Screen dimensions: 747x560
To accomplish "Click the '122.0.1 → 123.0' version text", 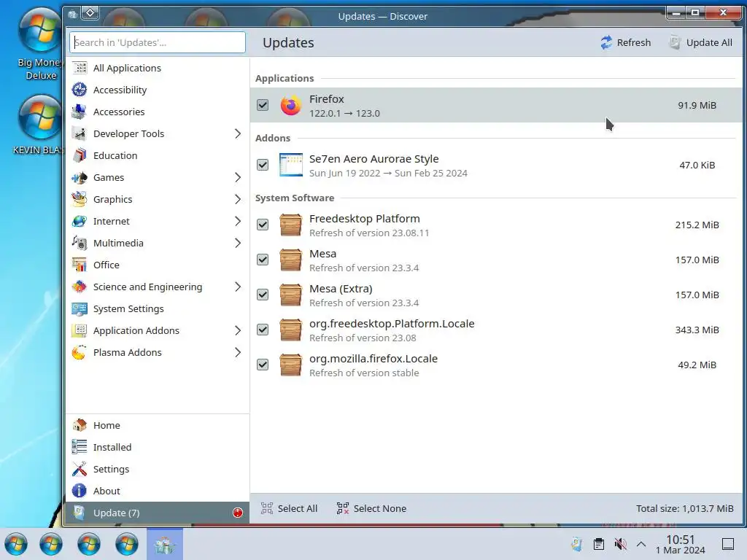I will [344, 113].
